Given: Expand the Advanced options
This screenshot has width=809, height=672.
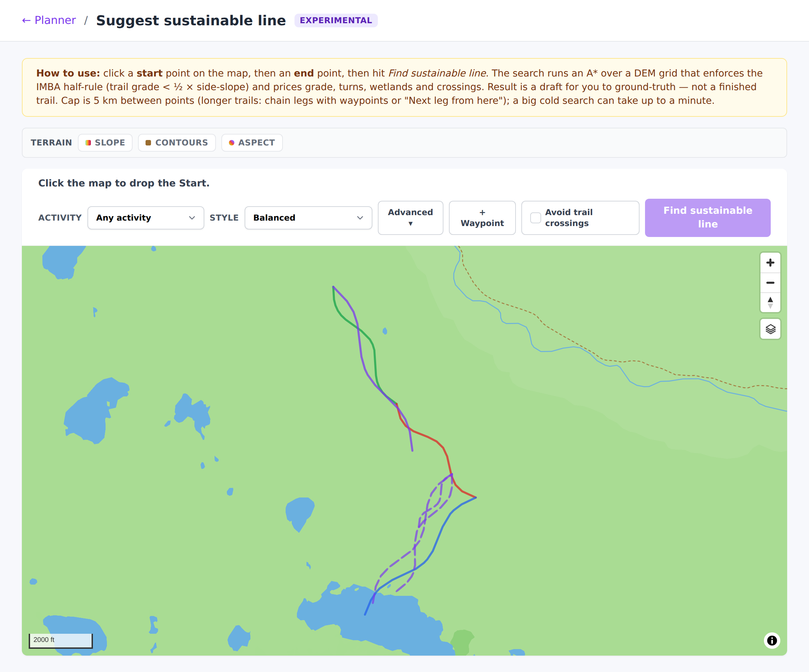Looking at the screenshot, I should tap(410, 218).
